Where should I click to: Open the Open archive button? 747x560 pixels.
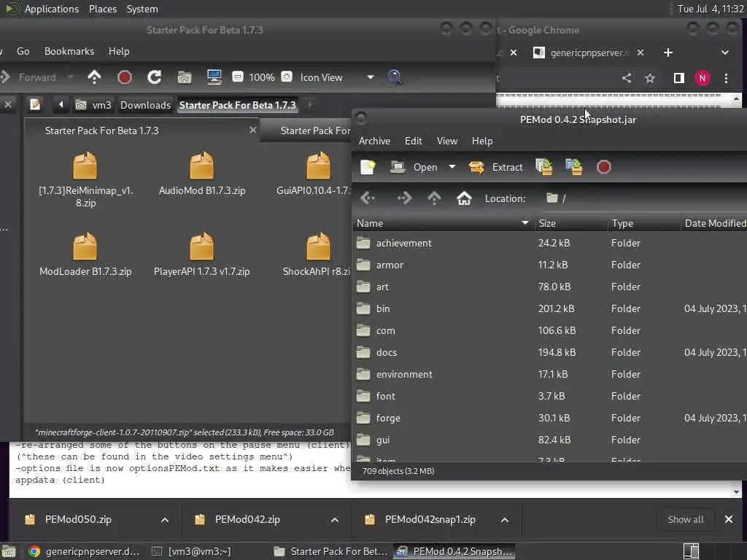point(414,167)
